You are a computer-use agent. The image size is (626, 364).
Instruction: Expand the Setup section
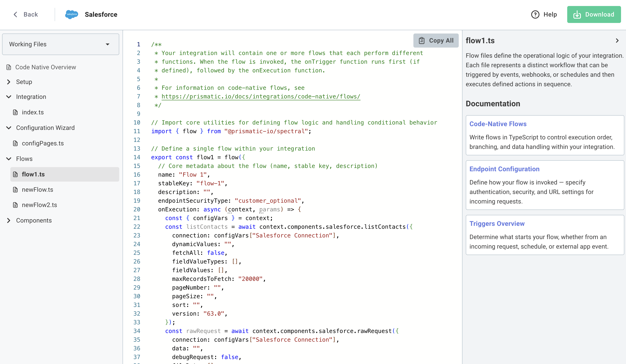click(8, 82)
